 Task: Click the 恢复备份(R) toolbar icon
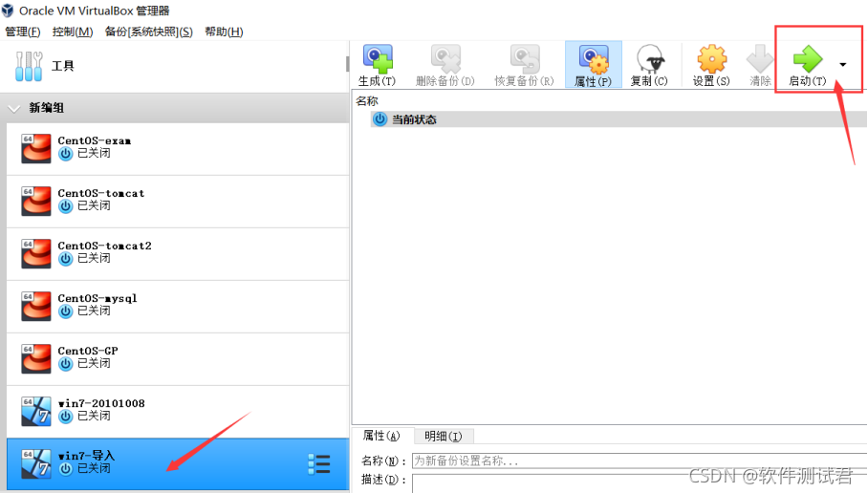point(524,58)
